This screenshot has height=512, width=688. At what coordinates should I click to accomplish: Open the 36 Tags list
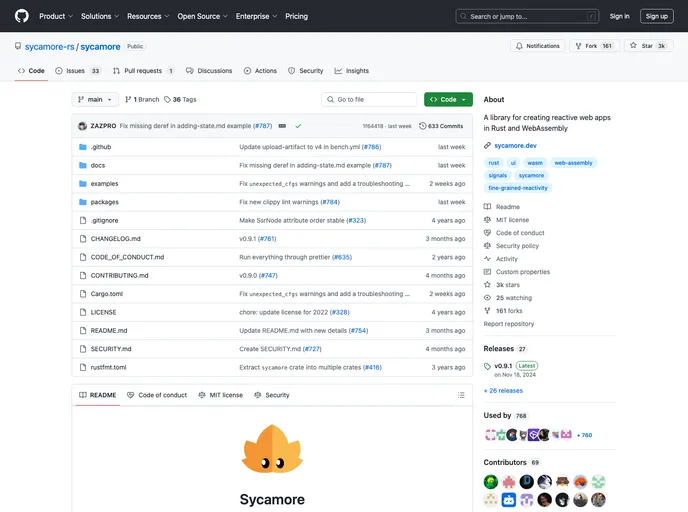pos(179,100)
